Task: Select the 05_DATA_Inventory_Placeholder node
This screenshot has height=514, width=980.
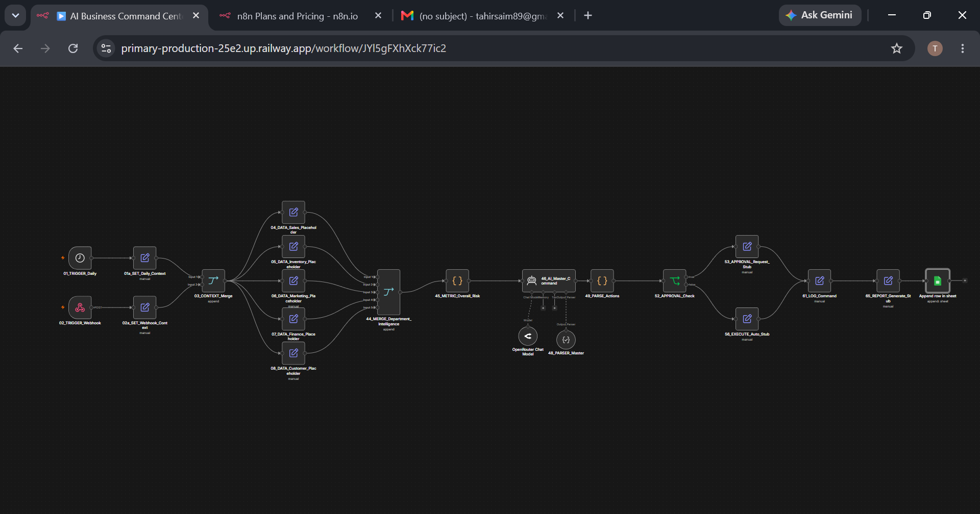Action: click(293, 246)
